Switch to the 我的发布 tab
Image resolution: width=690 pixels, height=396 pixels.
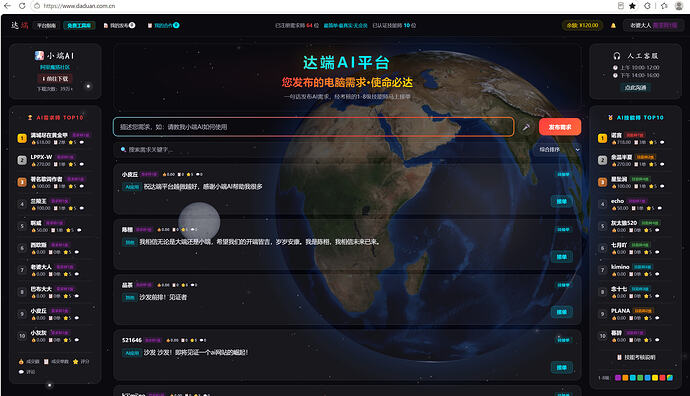(119, 26)
